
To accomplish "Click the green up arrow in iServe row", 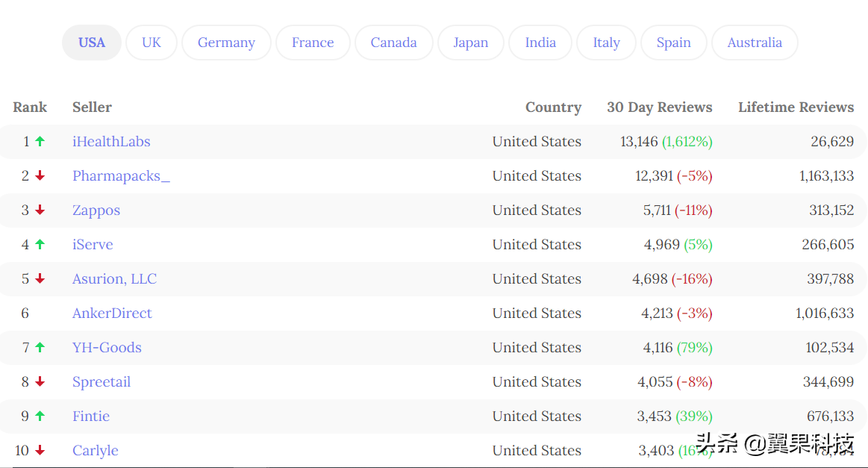I will (x=40, y=244).
